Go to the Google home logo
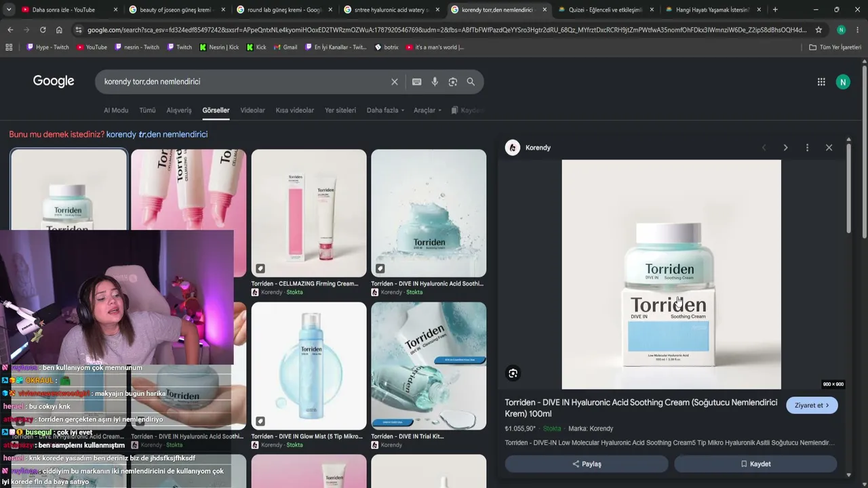 click(x=54, y=81)
